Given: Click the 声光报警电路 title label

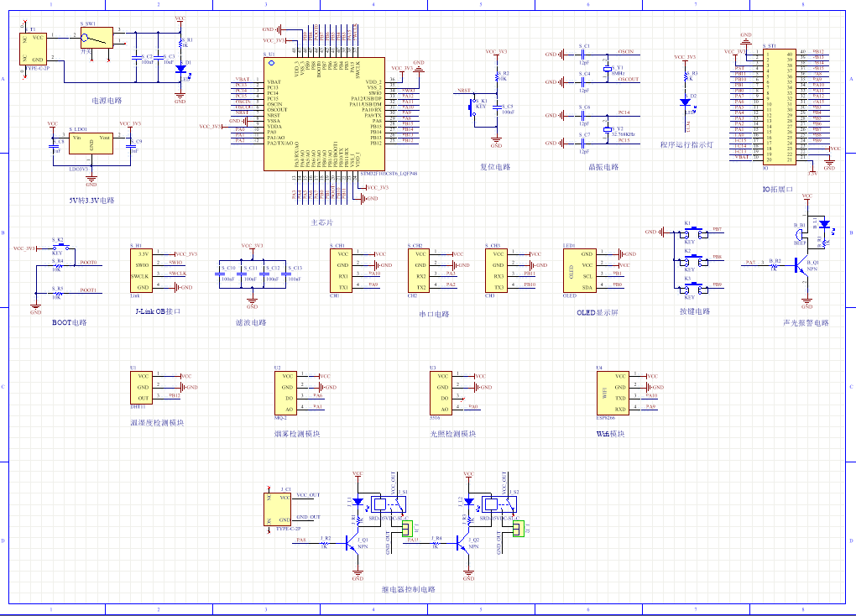Looking at the screenshot, I should coord(806,323).
